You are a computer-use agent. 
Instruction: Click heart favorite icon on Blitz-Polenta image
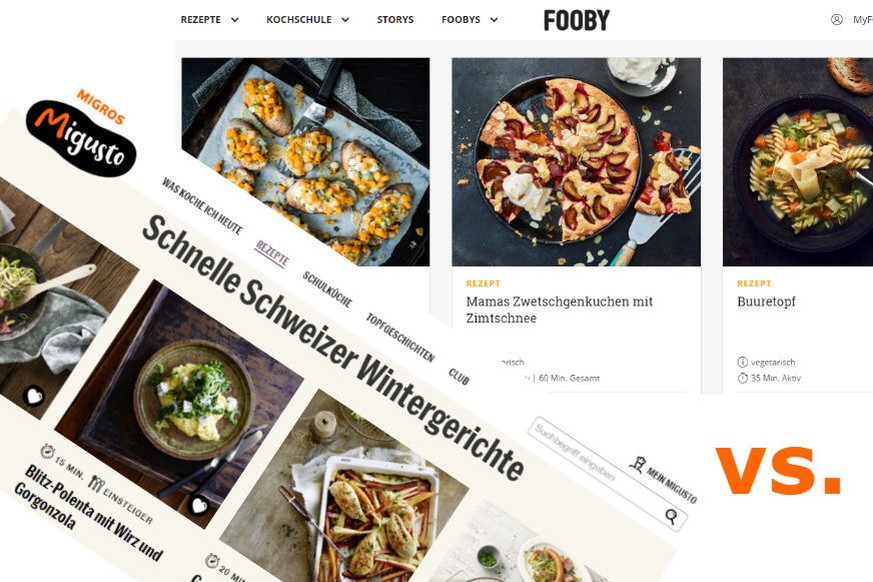[199, 505]
